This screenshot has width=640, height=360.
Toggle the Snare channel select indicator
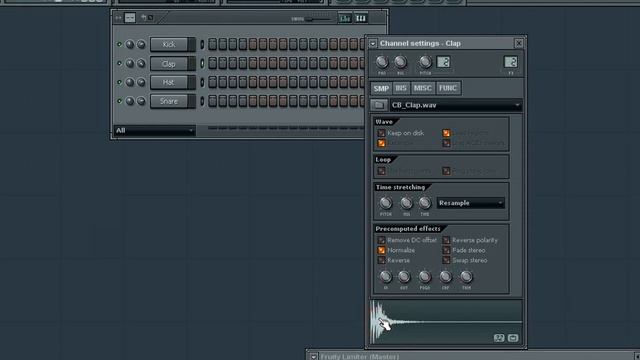point(202,101)
